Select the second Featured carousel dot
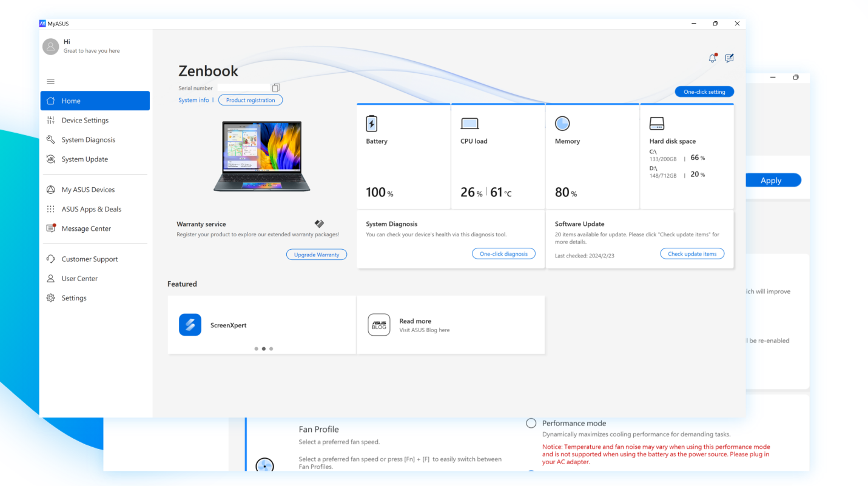 pos(263,348)
